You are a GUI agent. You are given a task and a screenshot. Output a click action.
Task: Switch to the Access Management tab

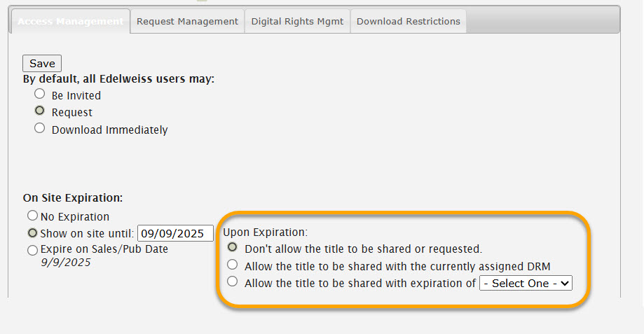pyautogui.click(x=70, y=21)
